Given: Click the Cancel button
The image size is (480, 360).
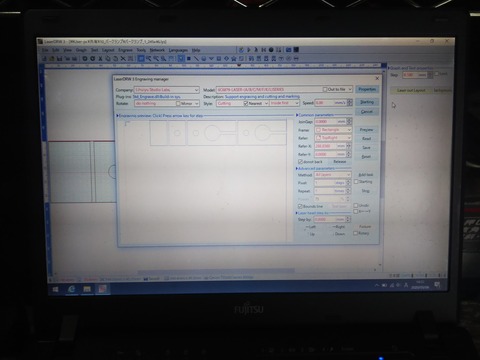Looking at the screenshot, I should click(x=367, y=112).
